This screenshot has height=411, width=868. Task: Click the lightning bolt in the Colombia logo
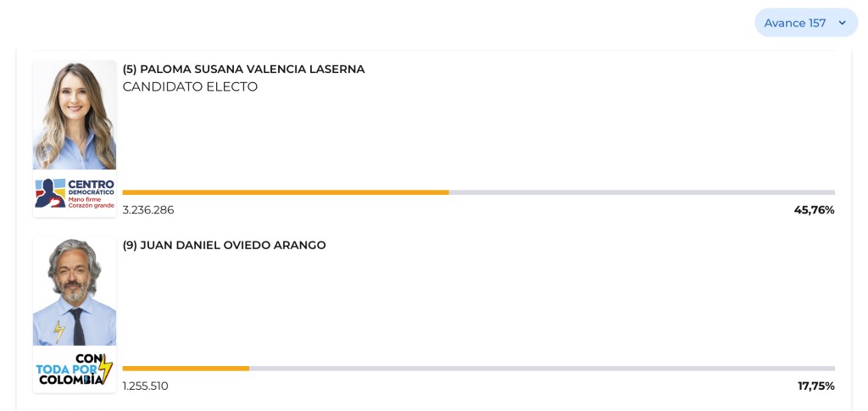(x=105, y=367)
